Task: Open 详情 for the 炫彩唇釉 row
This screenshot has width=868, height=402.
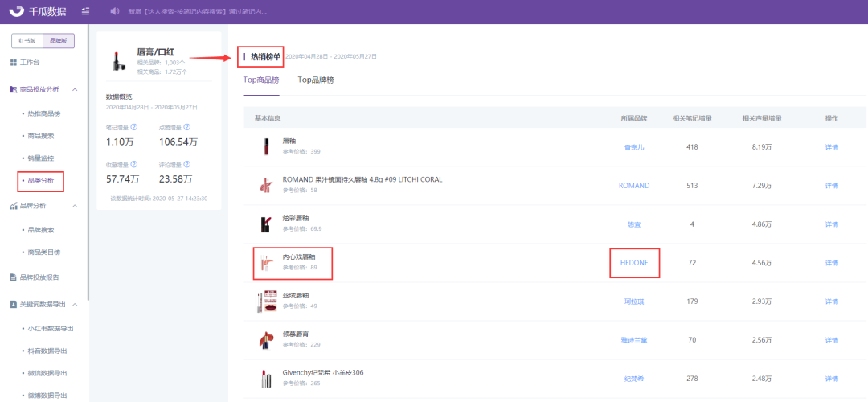Action: click(x=832, y=224)
